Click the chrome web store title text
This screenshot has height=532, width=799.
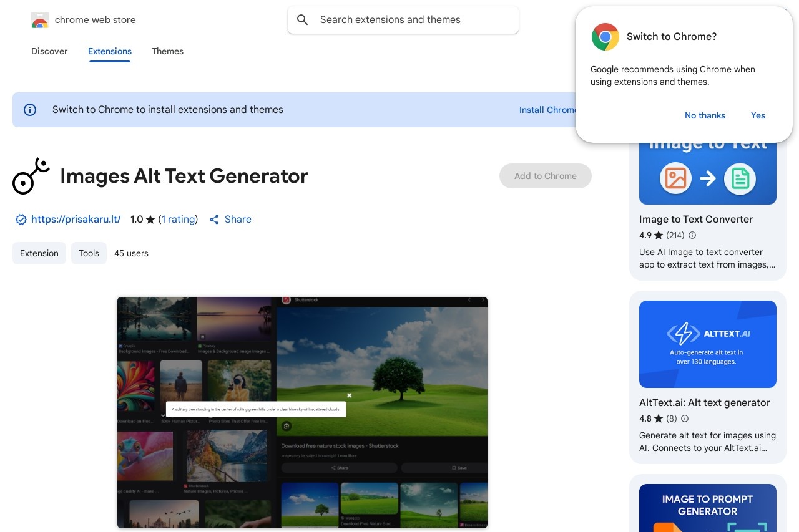tap(95, 20)
